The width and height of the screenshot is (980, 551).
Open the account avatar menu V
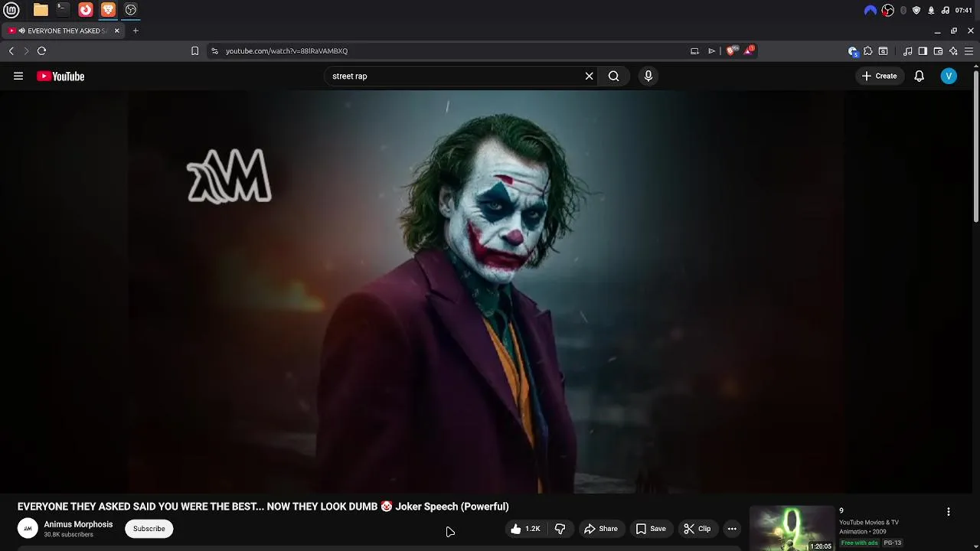coord(949,76)
